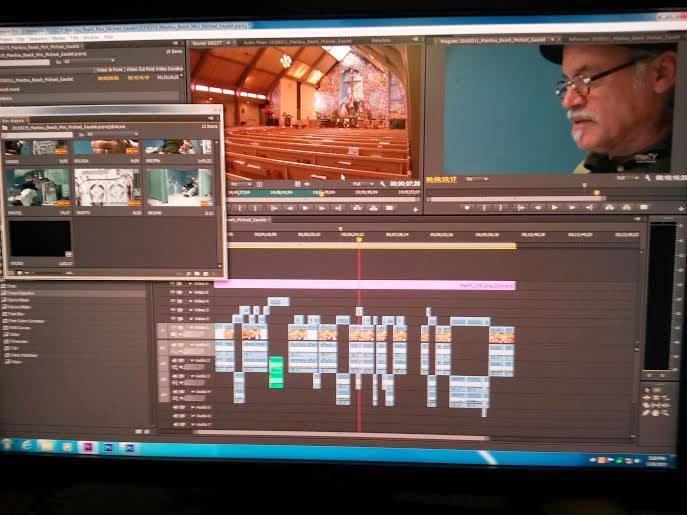The width and height of the screenshot is (687, 515).
Task: Open Source monitor wrench settings
Action: pyautogui.click(x=382, y=184)
